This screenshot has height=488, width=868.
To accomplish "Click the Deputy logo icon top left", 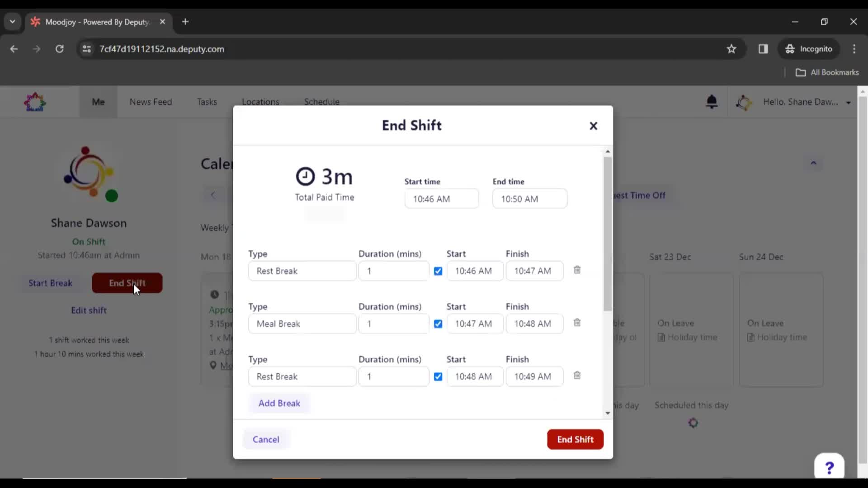I will coord(34,101).
